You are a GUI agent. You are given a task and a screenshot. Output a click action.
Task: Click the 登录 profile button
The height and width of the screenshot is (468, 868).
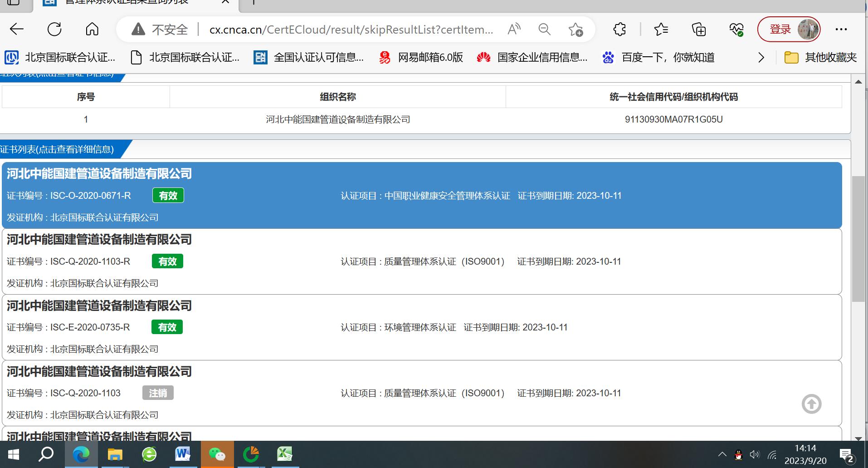(x=789, y=30)
